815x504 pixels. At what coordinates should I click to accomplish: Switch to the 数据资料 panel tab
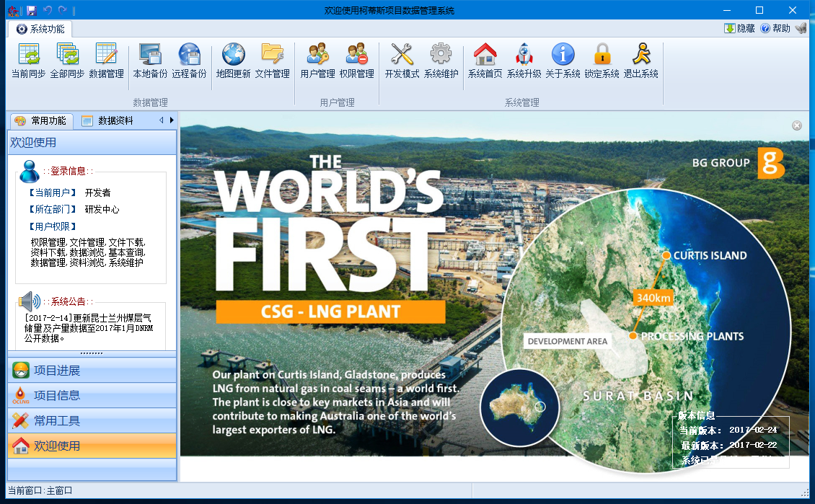[107, 121]
